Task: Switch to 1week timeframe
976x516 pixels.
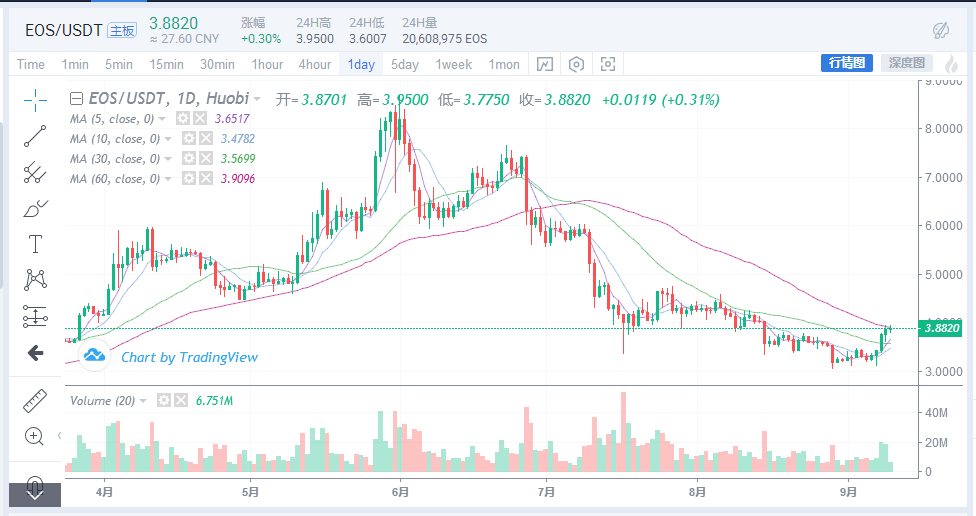Action: (454, 64)
